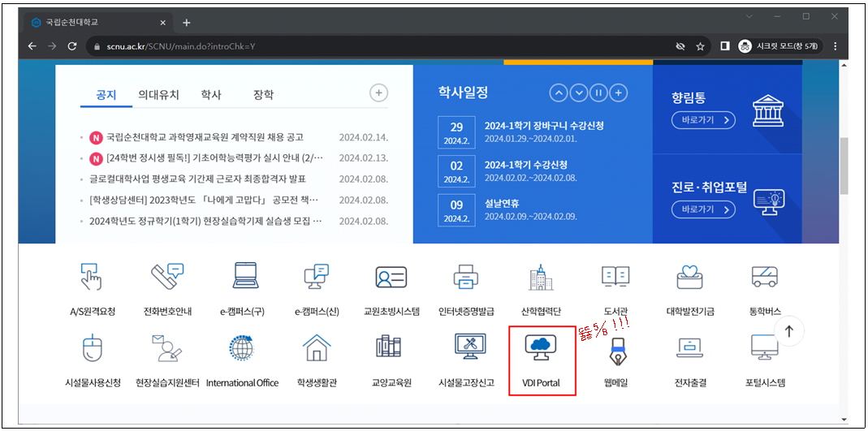Select the 공지 notice tab
Image resolution: width=868 pixels, height=431 pixels.
point(106,95)
